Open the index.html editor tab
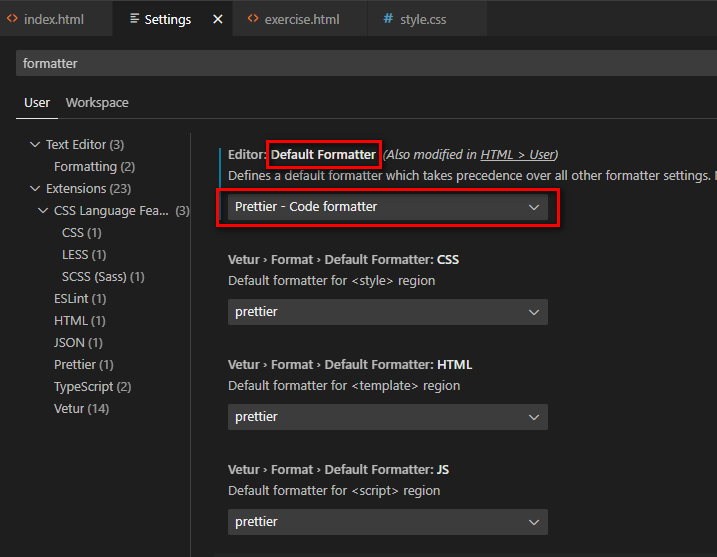Viewport: 717px width, 557px height. (x=54, y=19)
